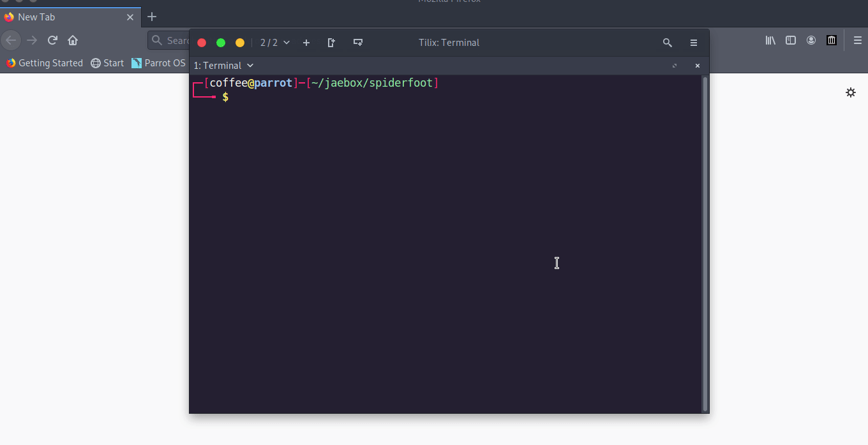The width and height of the screenshot is (868, 445).
Task: Open the Firefox application menu
Action: coord(857,40)
